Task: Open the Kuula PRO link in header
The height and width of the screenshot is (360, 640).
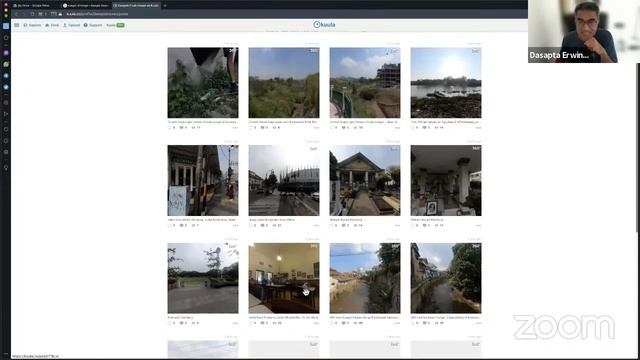Action: coord(115,25)
